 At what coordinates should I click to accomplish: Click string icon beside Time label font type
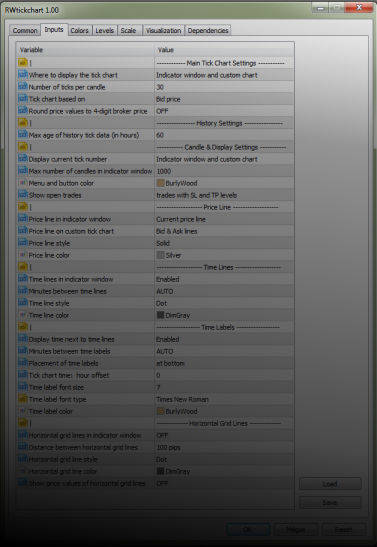tap(23, 399)
